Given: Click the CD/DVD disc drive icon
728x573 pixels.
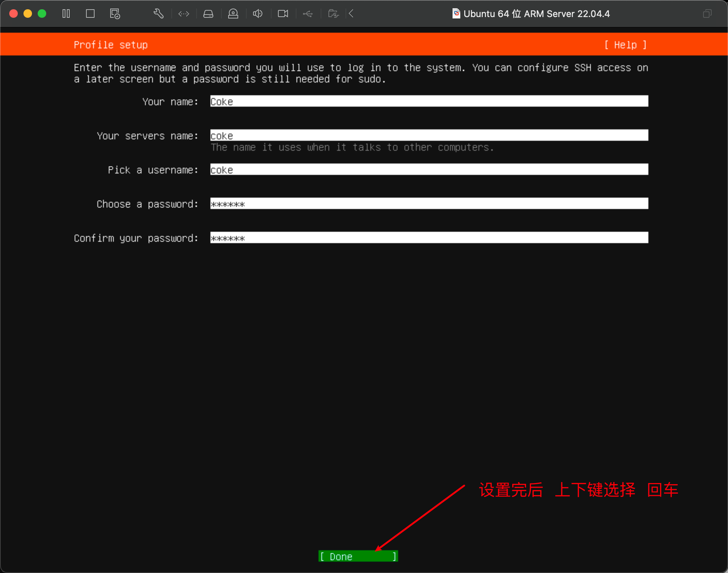Looking at the screenshot, I should [233, 14].
